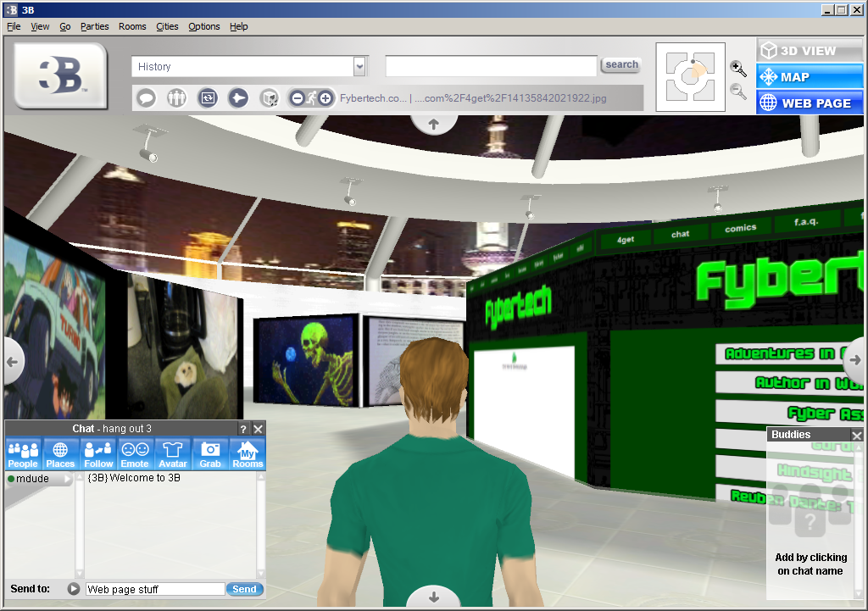The width and height of the screenshot is (868, 611).
Task: Switch to MAP view
Action: [x=810, y=77]
